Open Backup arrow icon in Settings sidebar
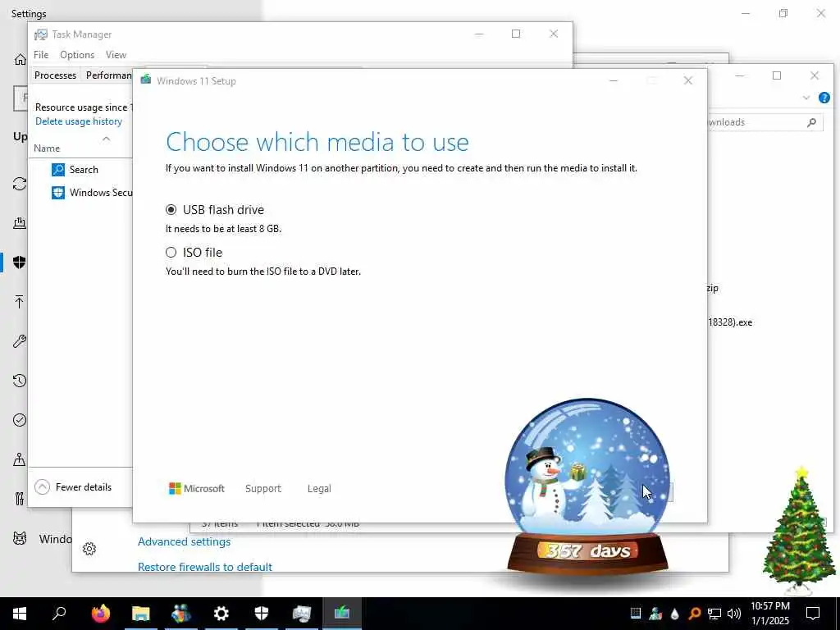 tap(20, 302)
